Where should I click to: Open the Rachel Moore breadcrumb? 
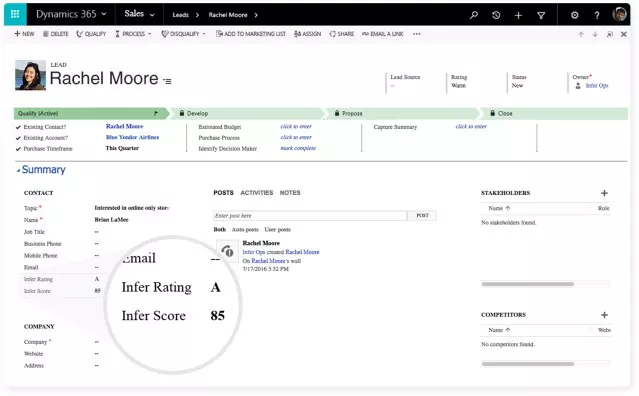click(228, 15)
